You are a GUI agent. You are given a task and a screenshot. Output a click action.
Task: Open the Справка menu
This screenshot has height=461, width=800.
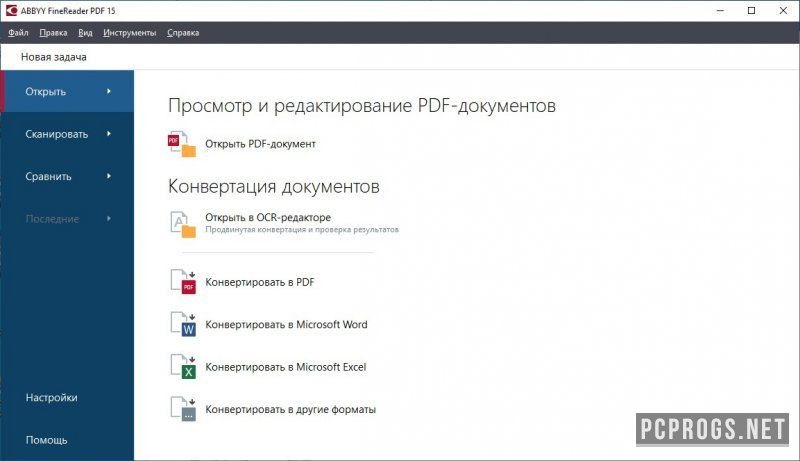(x=183, y=33)
